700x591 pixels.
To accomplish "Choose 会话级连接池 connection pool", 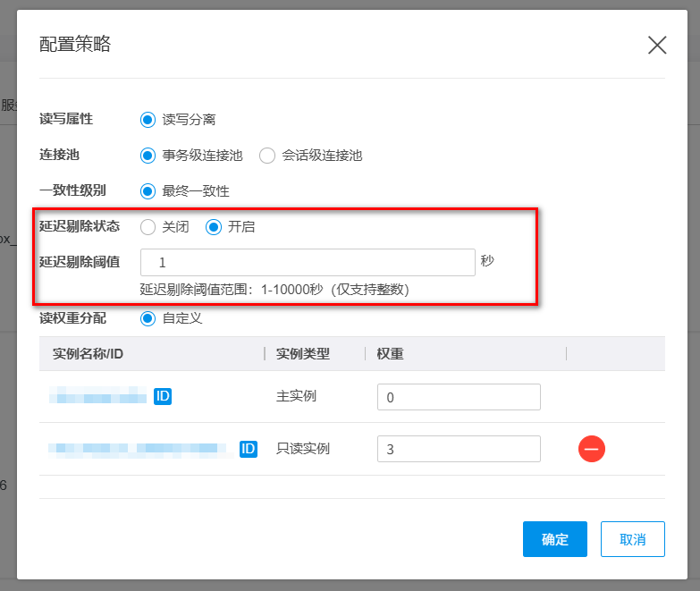I will (x=267, y=156).
